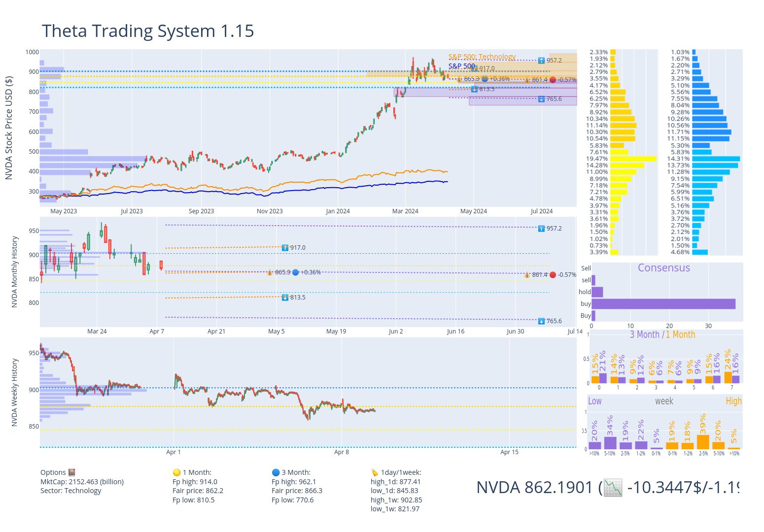Click the blue S&P 500 line label
Screen dimensions: 764x532
[461, 66]
